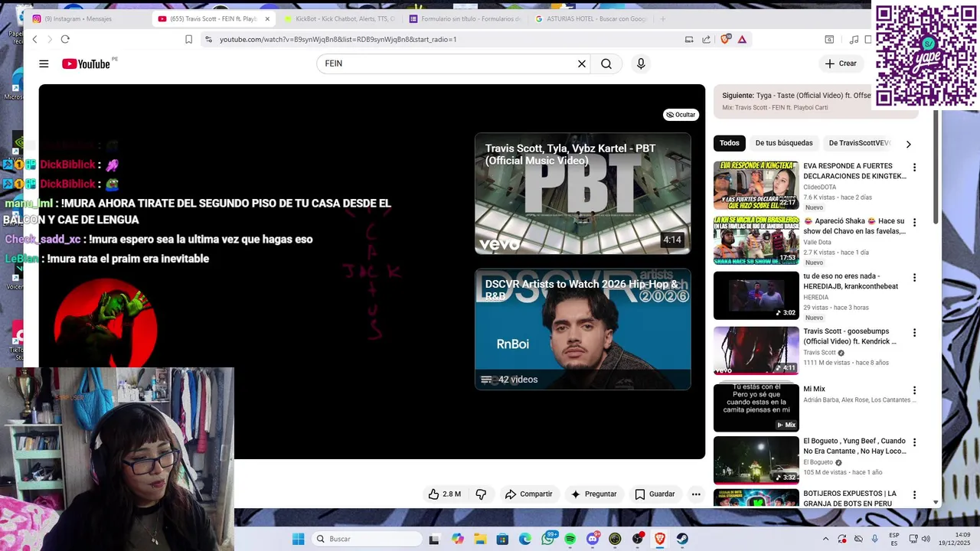Like the video with thumbs up 2.8 M
Viewport: 980px width, 551px height.
[x=445, y=494]
